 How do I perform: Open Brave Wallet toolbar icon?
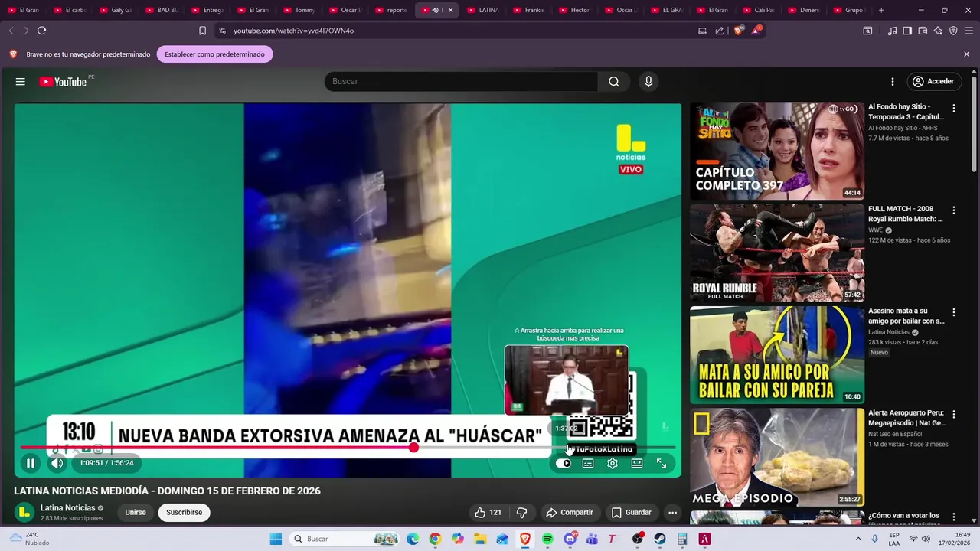(923, 31)
